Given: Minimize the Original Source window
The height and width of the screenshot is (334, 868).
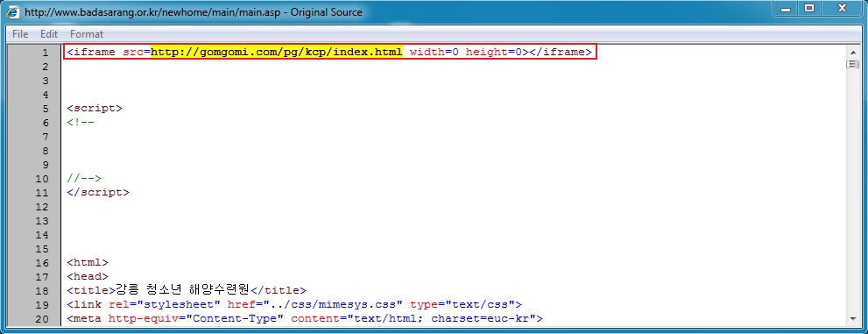Looking at the screenshot, I should pos(785,8).
